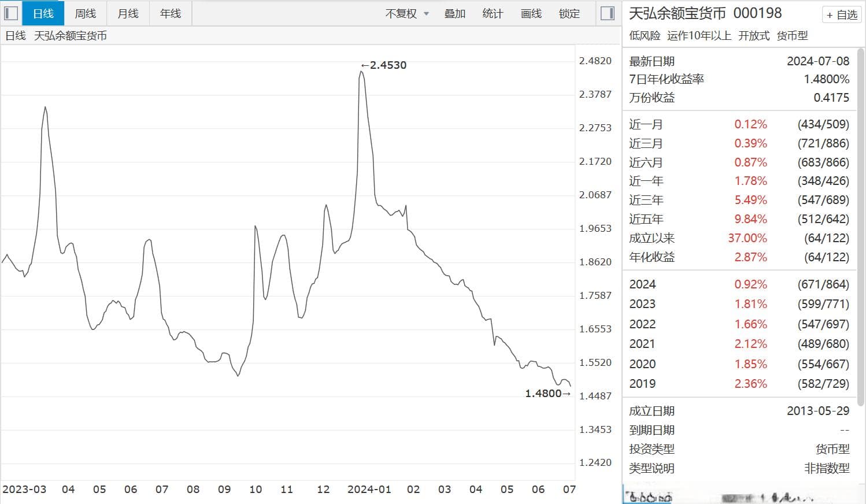Image resolution: width=866 pixels, height=504 pixels.
Task: Select the 万份收益 value 0.4175
Action: point(831,98)
